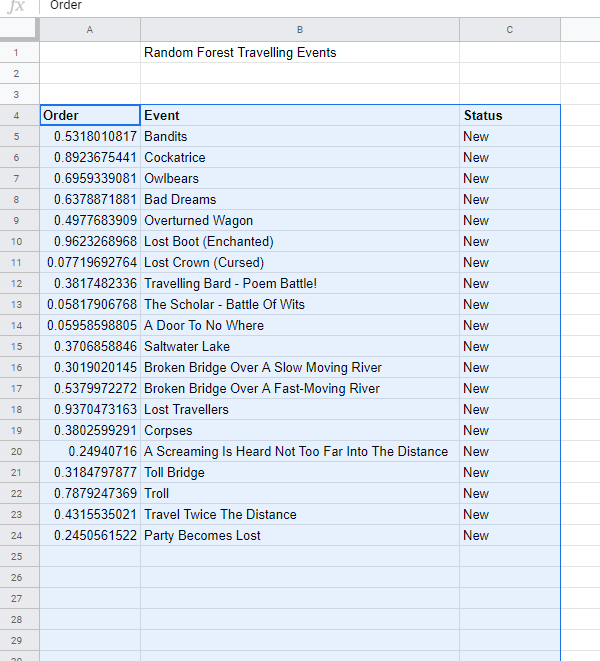Select column B header

click(x=300, y=30)
